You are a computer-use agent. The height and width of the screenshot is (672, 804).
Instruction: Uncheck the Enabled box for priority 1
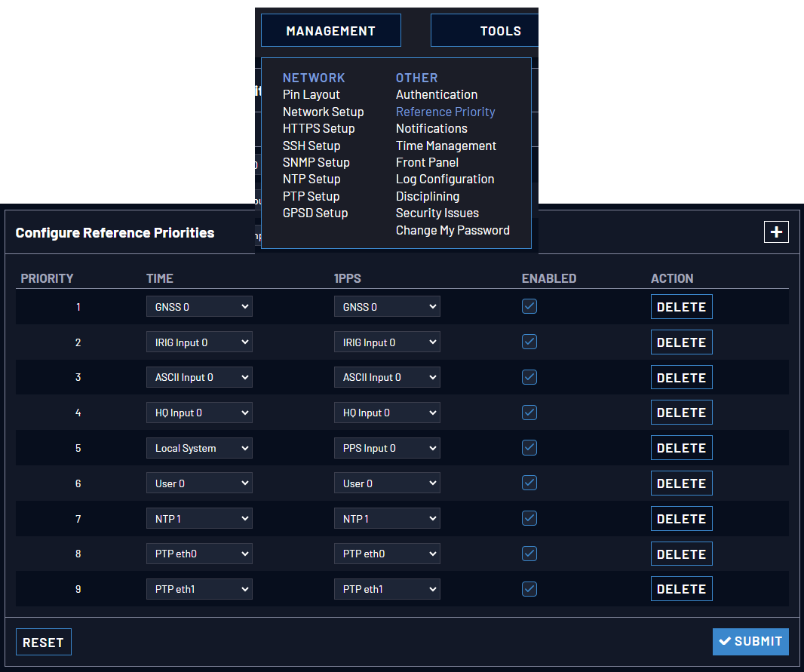tap(529, 306)
